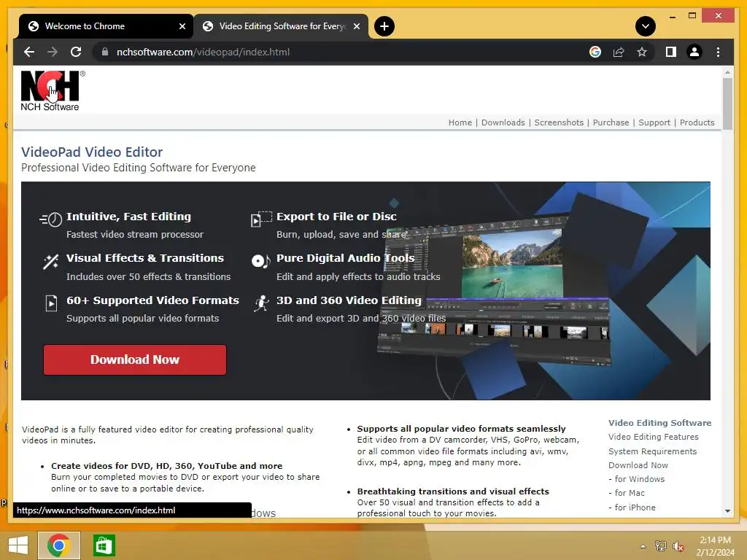The width and height of the screenshot is (747, 560).
Task: Open the for iPhone download link
Action: pos(635,507)
